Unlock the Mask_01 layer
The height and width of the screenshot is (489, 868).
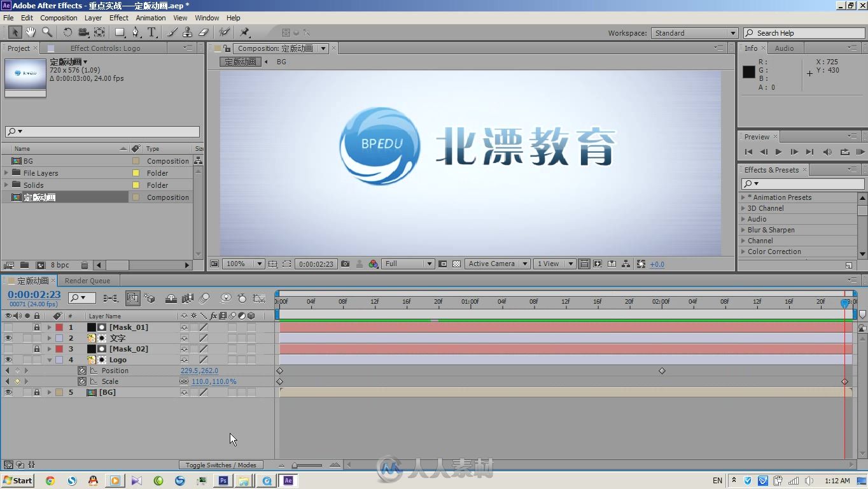click(x=37, y=327)
